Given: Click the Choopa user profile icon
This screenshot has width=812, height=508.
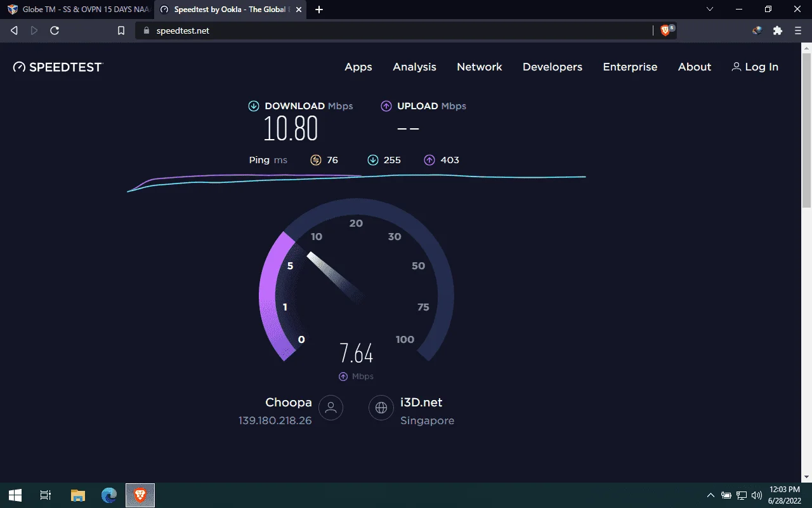Looking at the screenshot, I should [331, 408].
